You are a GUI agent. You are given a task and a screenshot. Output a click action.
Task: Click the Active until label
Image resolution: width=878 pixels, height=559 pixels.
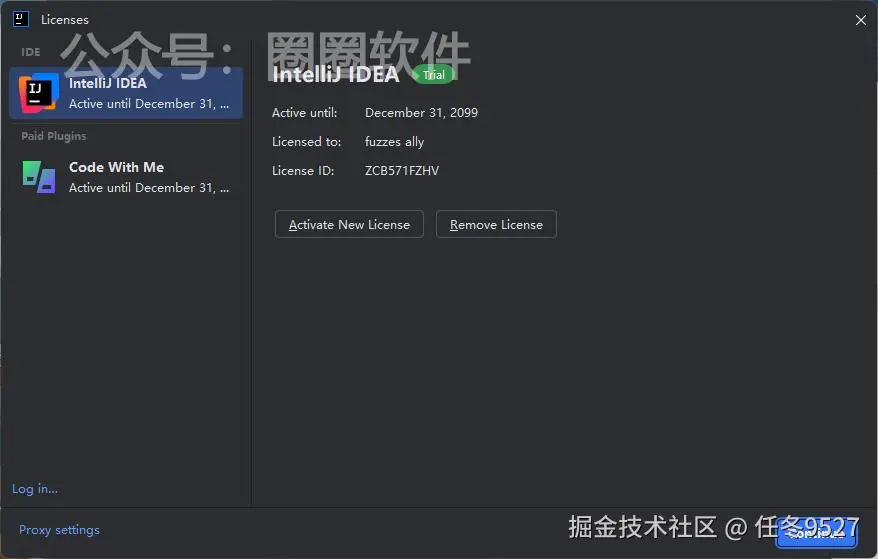coord(305,113)
